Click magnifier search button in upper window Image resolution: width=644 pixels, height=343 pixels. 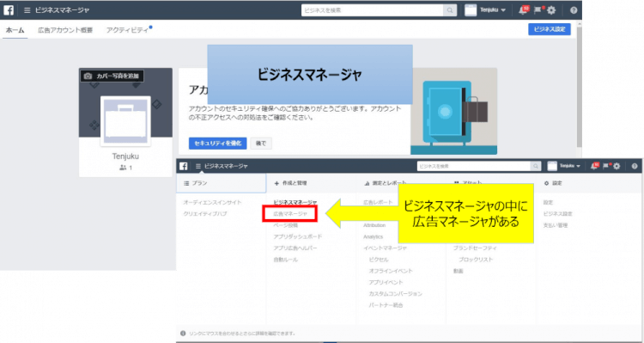450,10
